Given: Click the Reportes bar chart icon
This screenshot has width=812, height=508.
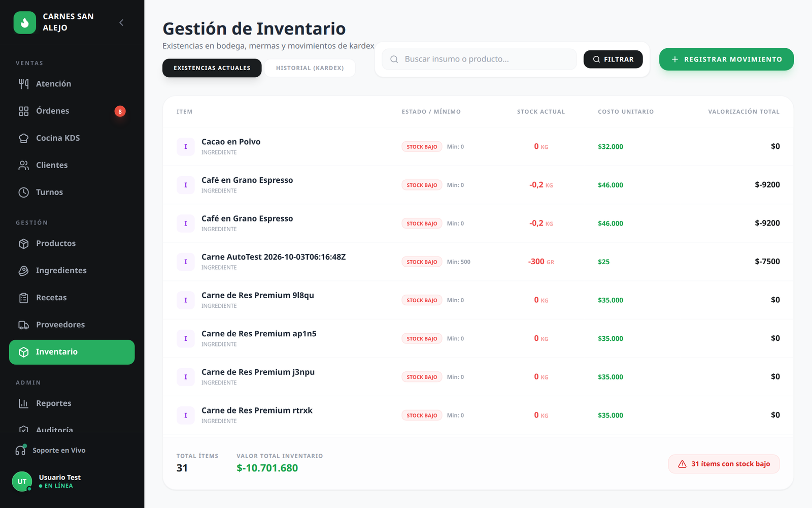Looking at the screenshot, I should pos(24,403).
